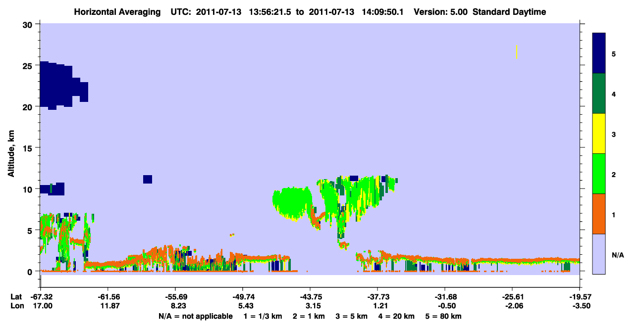Click legend text '5 = 80 km'
This screenshot has height=330, width=644.
pos(443,316)
